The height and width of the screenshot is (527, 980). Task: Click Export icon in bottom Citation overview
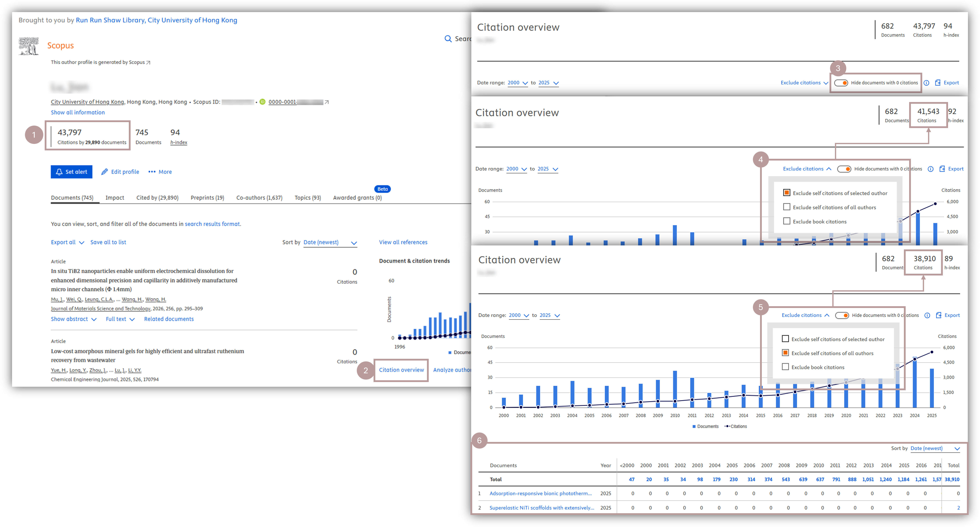coord(938,315)
